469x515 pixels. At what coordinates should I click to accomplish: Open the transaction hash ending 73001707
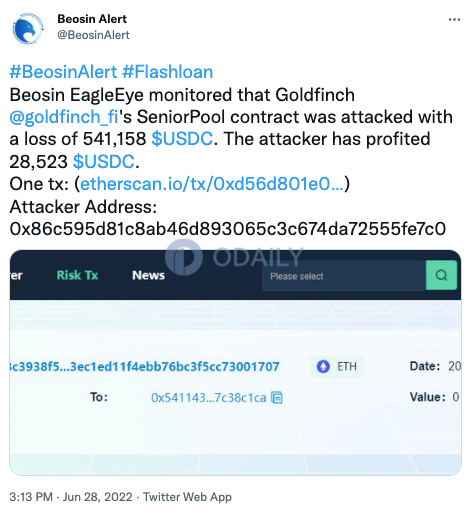tap(144, 366)
